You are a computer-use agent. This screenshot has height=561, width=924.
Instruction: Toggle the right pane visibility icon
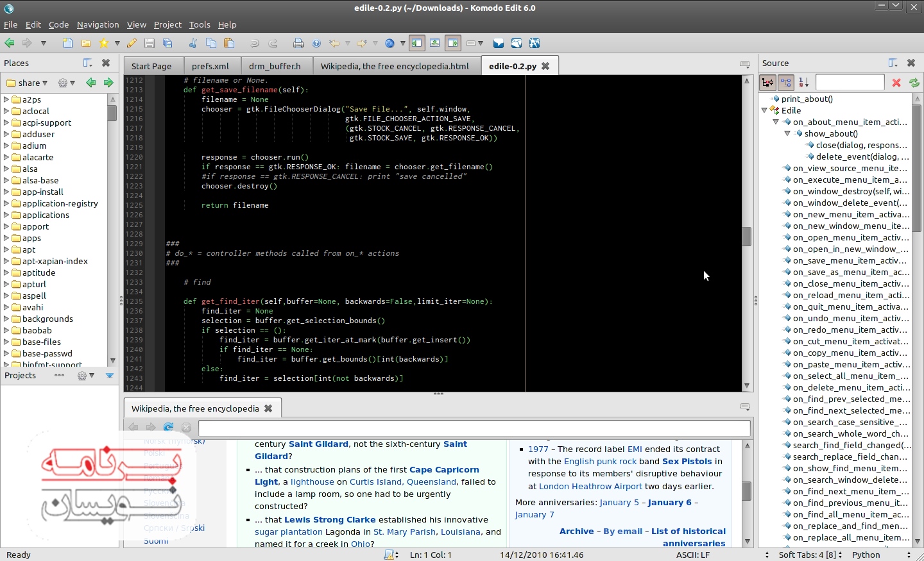453,43
